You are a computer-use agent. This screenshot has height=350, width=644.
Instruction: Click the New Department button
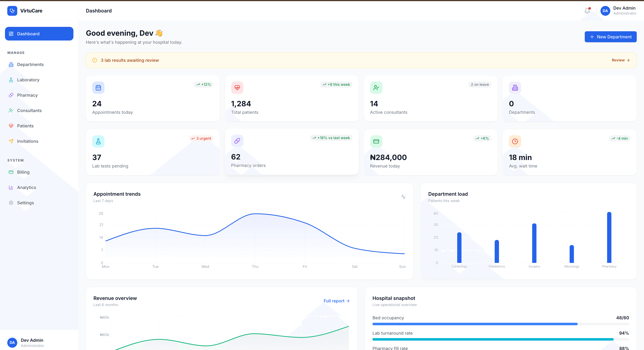click(610, 37)
